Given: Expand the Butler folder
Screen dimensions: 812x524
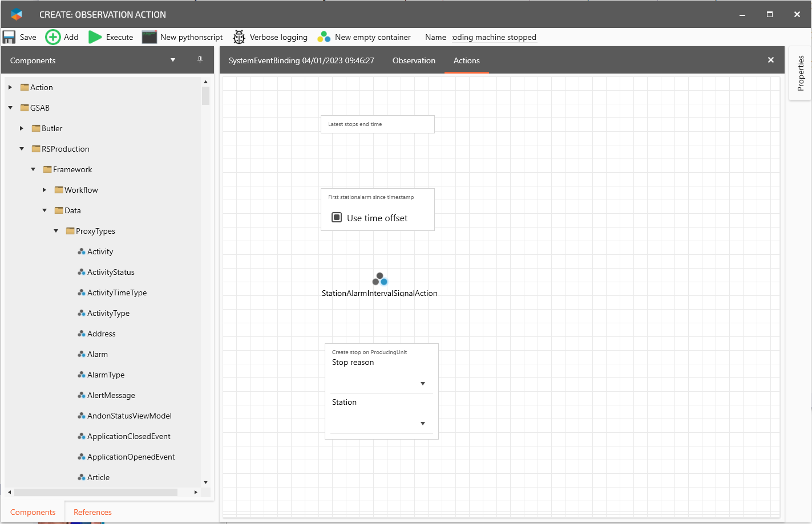Looking at the screenshot, I should 22,128.
